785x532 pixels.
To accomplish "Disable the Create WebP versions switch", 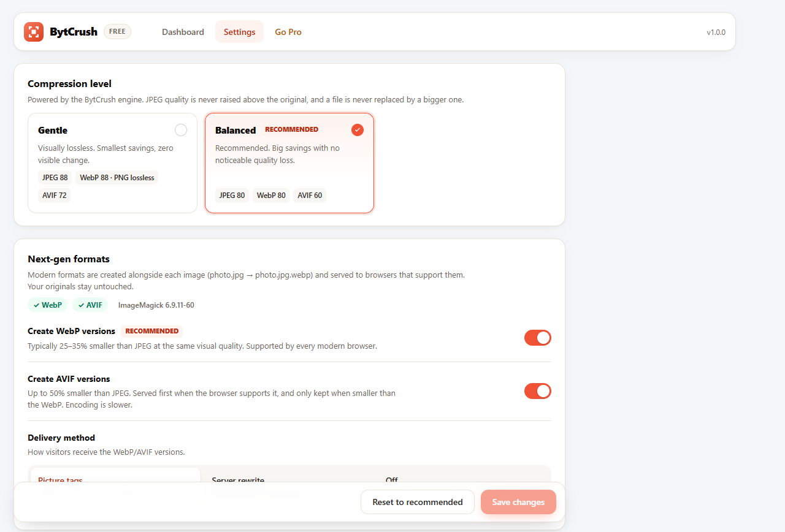I will 538,338.
